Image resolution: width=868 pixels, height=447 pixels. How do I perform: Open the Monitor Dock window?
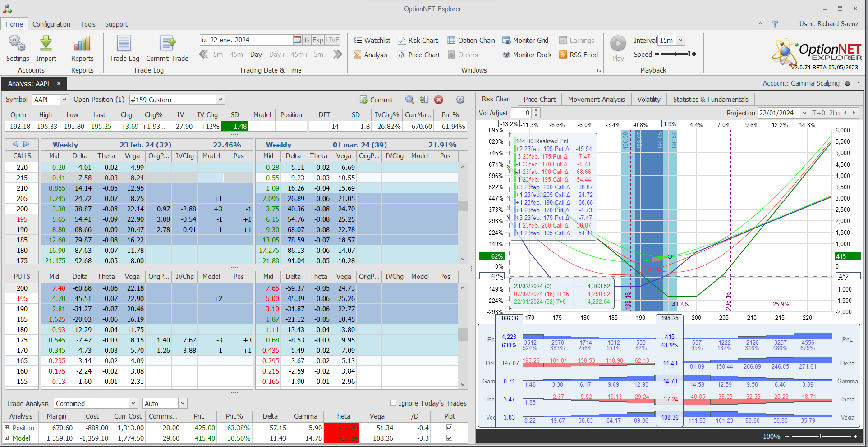(x=527, y=55)
